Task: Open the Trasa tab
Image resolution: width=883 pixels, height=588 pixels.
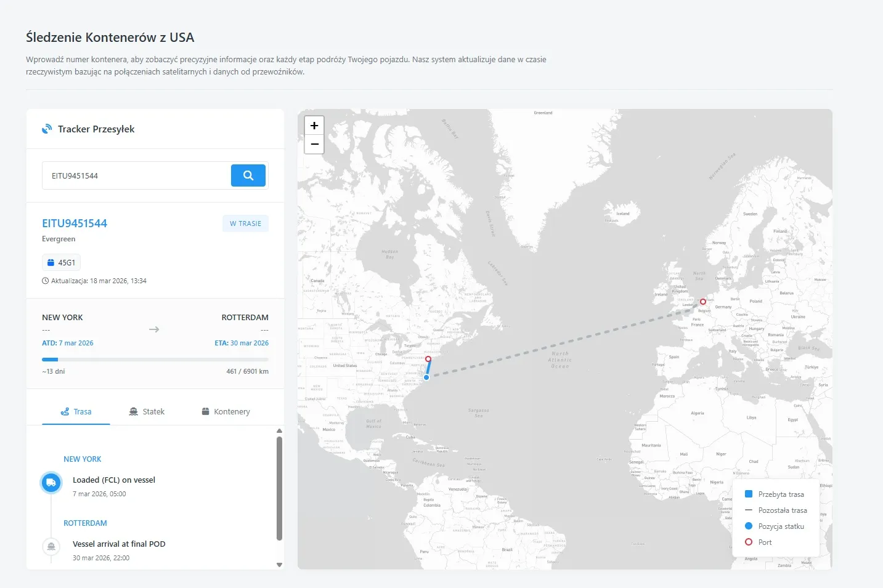Action: pos(76,412)
